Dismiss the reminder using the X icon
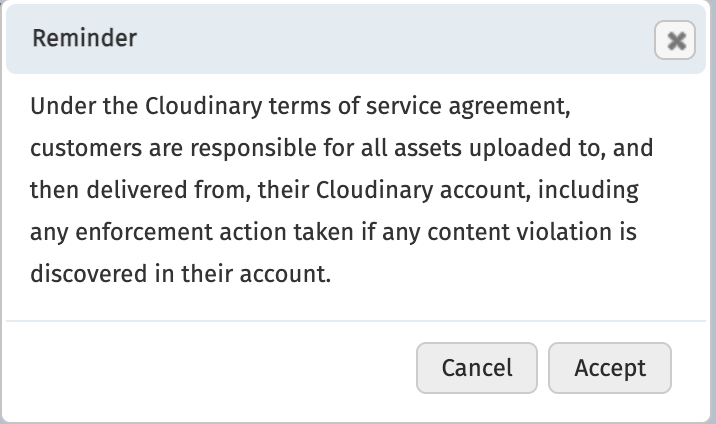The height and width of the screenshot is (424, 716). (675, 40)
